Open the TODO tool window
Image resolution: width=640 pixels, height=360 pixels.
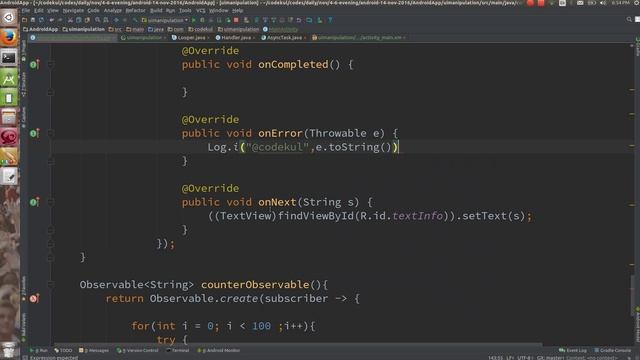63,350
